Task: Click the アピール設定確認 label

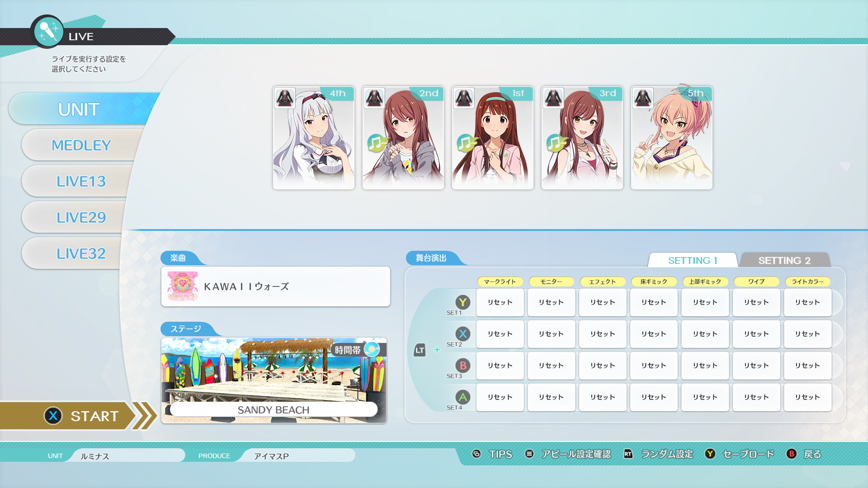Action: [576, 454]
